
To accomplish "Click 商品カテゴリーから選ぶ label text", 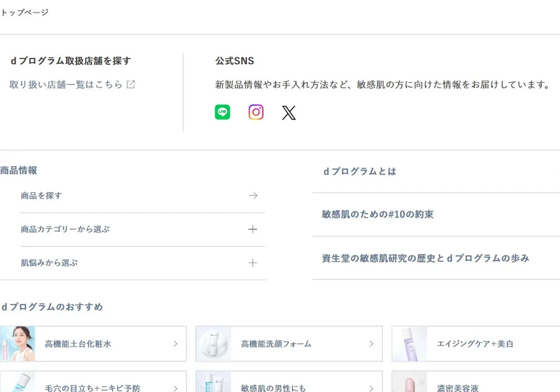I will [65, 229].
